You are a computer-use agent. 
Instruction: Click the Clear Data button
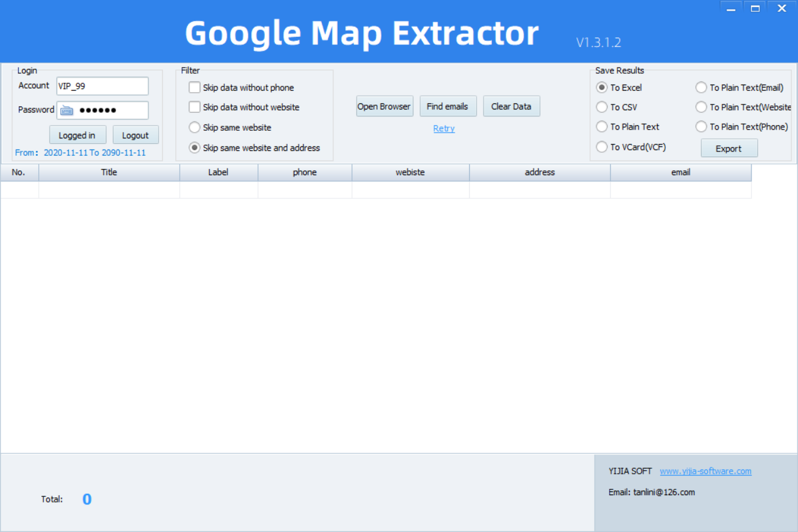click(511, 106)
